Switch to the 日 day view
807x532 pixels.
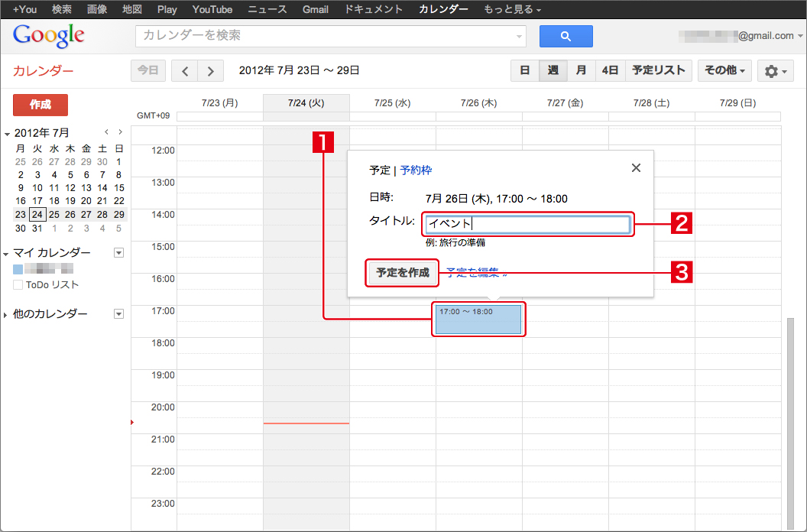pos(524,70)
